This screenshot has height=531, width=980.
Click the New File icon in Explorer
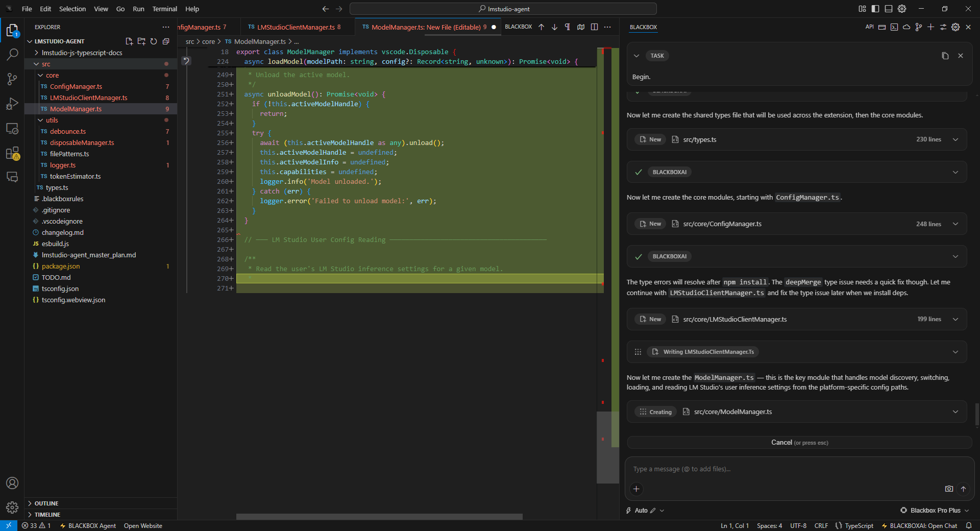click(129, 41)
